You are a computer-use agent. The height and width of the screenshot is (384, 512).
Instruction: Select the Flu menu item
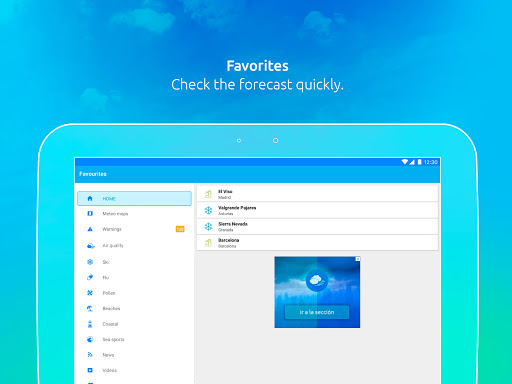[x=134, y=277]
